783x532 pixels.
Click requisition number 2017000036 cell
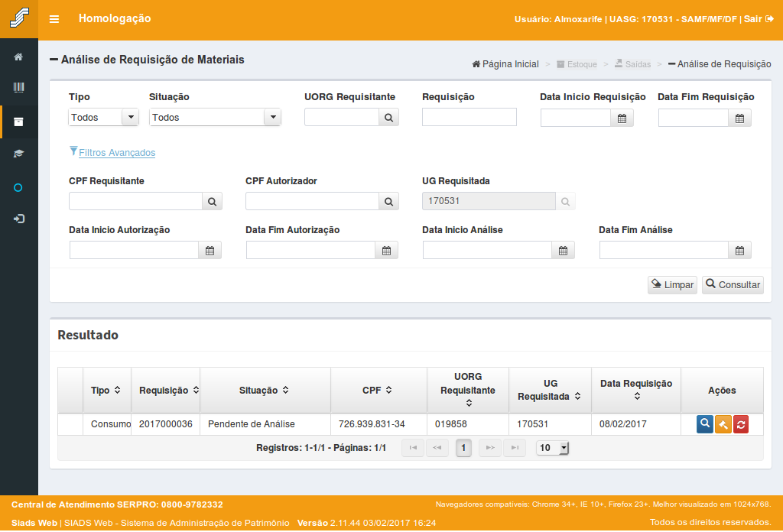[x=166, y=424]
